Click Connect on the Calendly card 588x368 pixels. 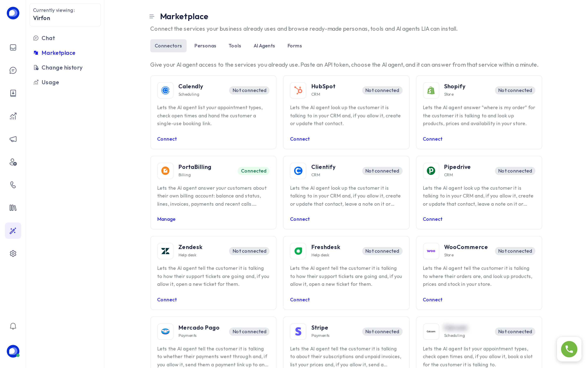(x=167, y=139)
